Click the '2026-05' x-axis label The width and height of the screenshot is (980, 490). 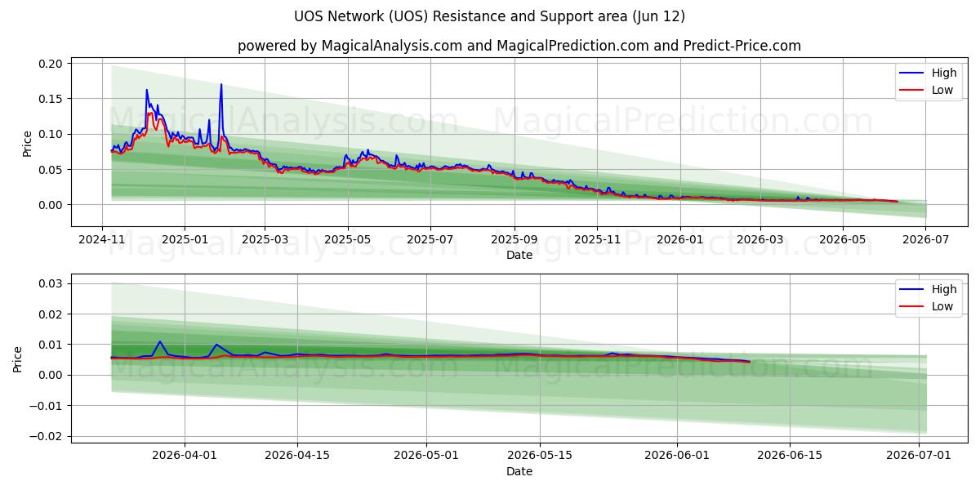(843, 240)
